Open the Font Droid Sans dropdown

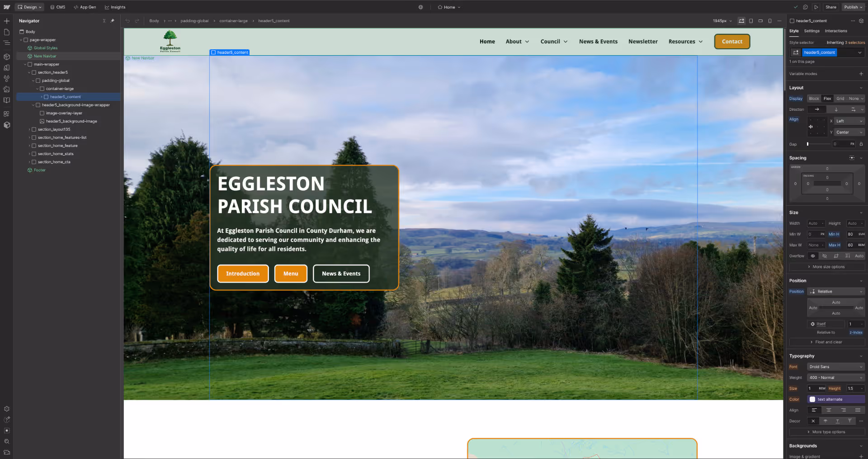tap(836, 367)
